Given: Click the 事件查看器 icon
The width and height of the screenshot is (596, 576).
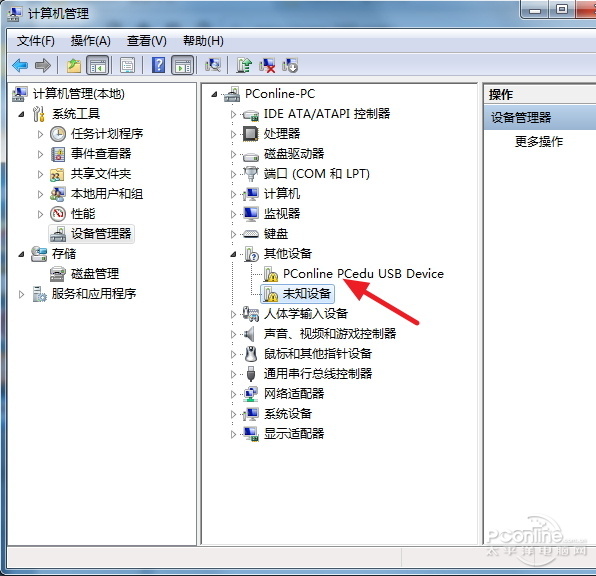Looking at the screenshot, I should point(58,154).
